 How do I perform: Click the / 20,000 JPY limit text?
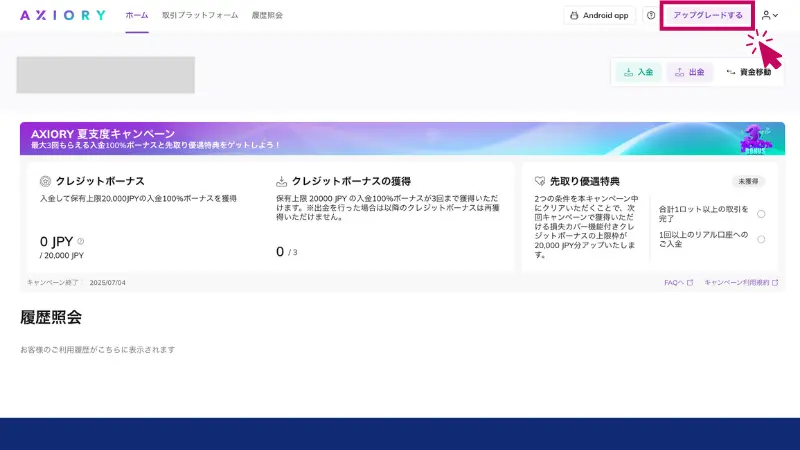(62, 256)
